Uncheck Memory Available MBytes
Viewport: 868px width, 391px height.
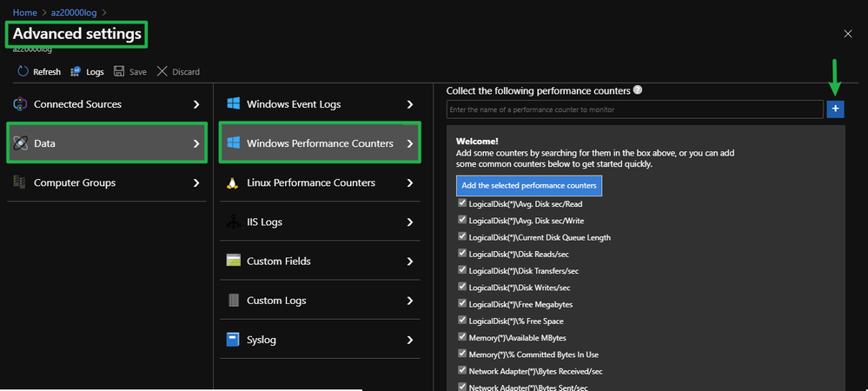click(x=462, y=337)
